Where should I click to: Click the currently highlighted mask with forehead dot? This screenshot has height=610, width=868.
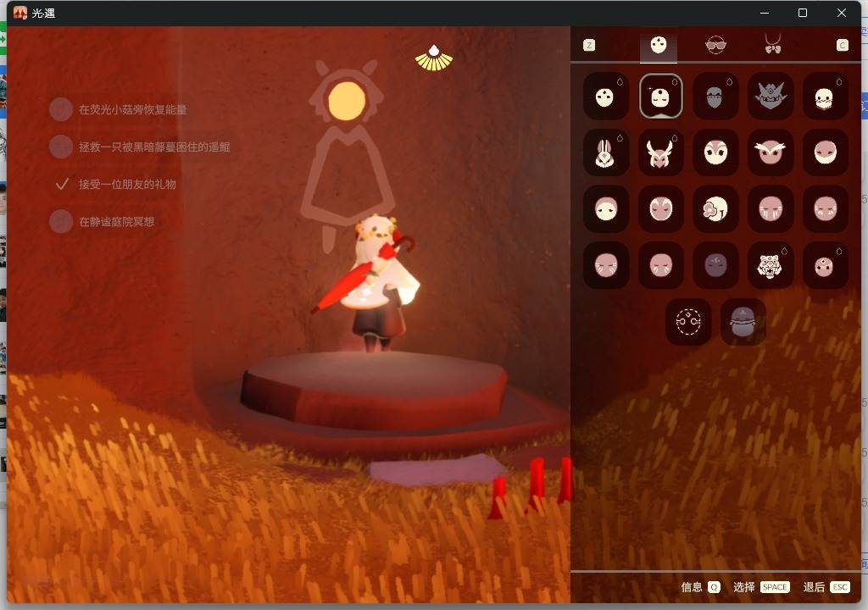tap(660, 96)
